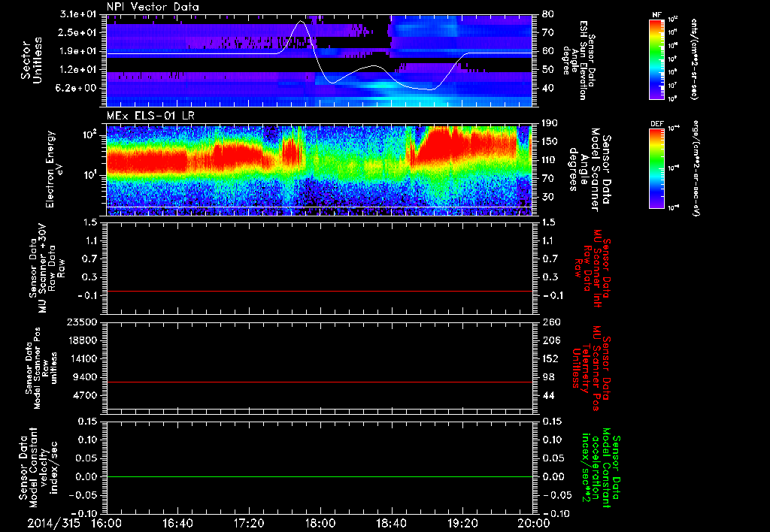Click the "190" Scanner Angle tick value
The width and height of the screenshot is (770, 532).
[x=550, y=123]
